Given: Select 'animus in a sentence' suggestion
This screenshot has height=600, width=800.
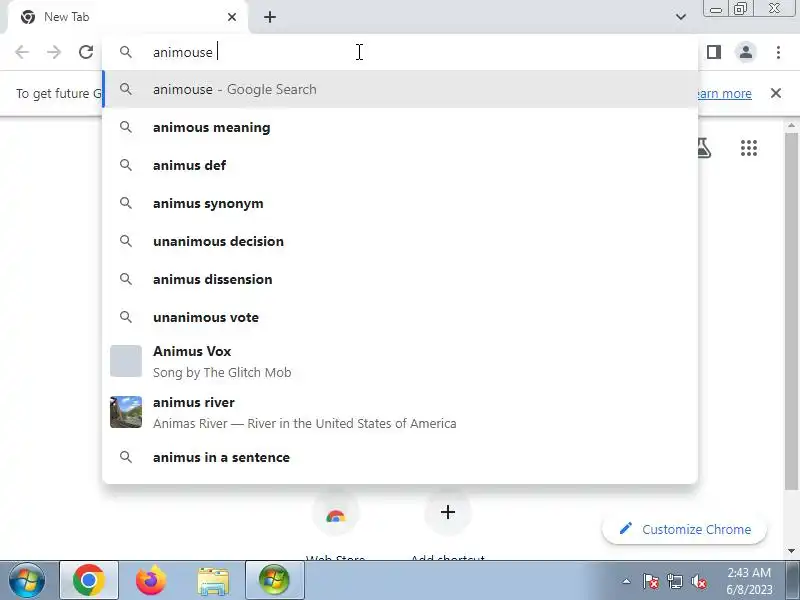Looking at the screenshot, I should pos(400,457).
